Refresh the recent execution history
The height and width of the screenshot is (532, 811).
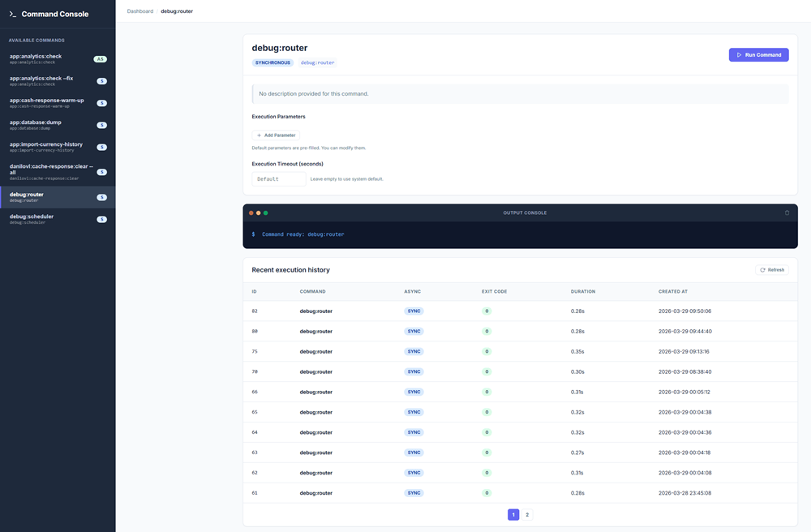point(771,270)
